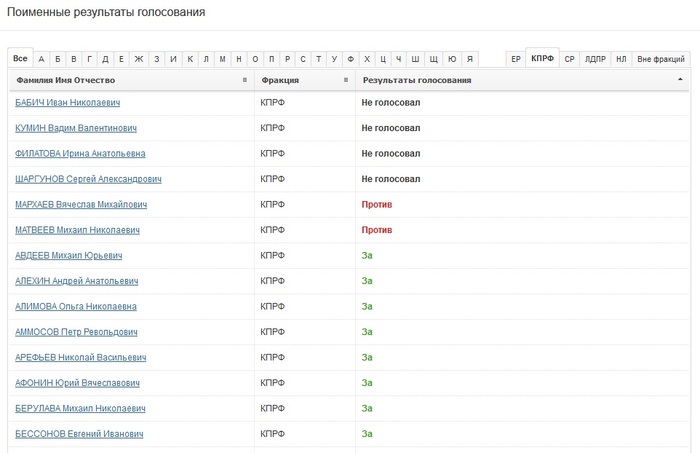Open the column menu icon for Фракция
Image resolution: width=700 pixels, height=453 pixels.
[x=346, y=80]
